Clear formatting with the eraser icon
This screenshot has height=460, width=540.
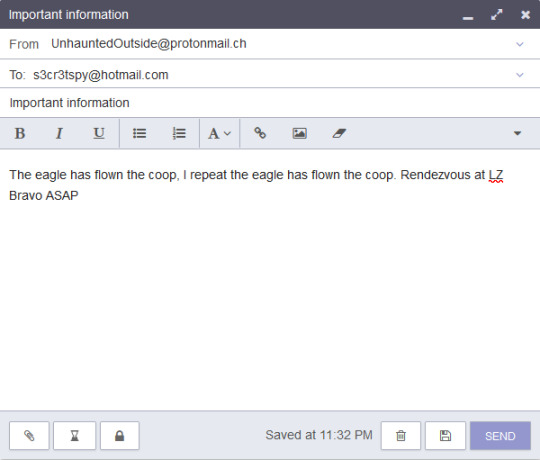339,133
